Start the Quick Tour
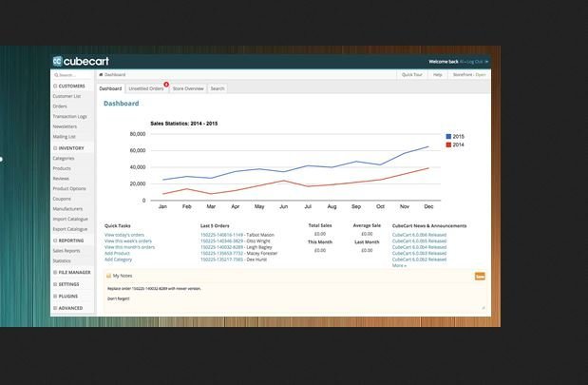 click(x=411, y=74)
